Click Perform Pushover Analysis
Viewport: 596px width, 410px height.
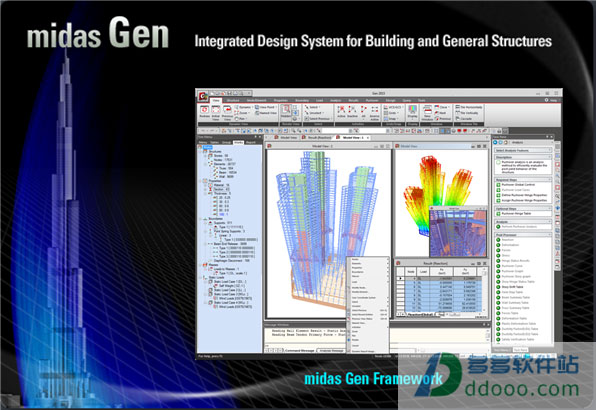pos(517,227)
